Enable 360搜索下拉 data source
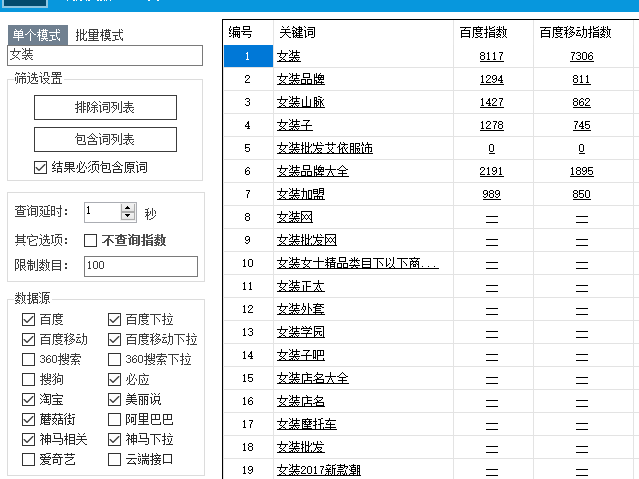639x479 pixels. click(115, 359)
